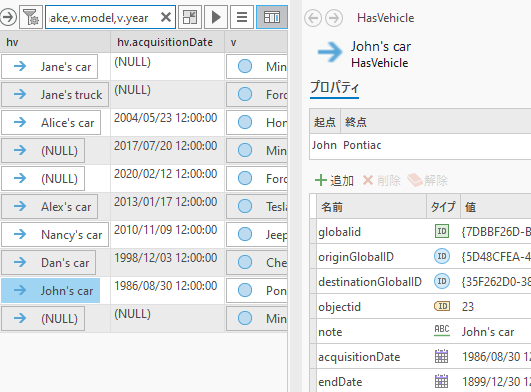Image resolution: width=531 pixels, height=392 pixels.
Task: Click the entity circle icon in Tesla row
Action: pos(245,206)
